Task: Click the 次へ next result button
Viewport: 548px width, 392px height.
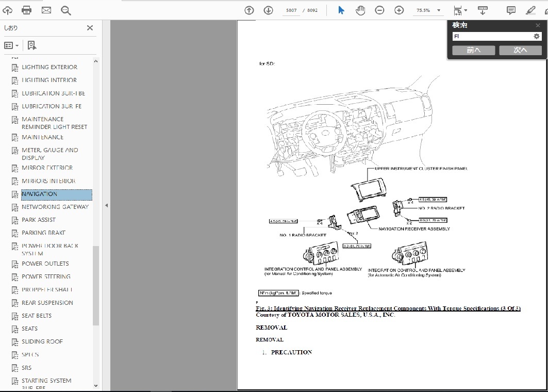Action: 520,50
